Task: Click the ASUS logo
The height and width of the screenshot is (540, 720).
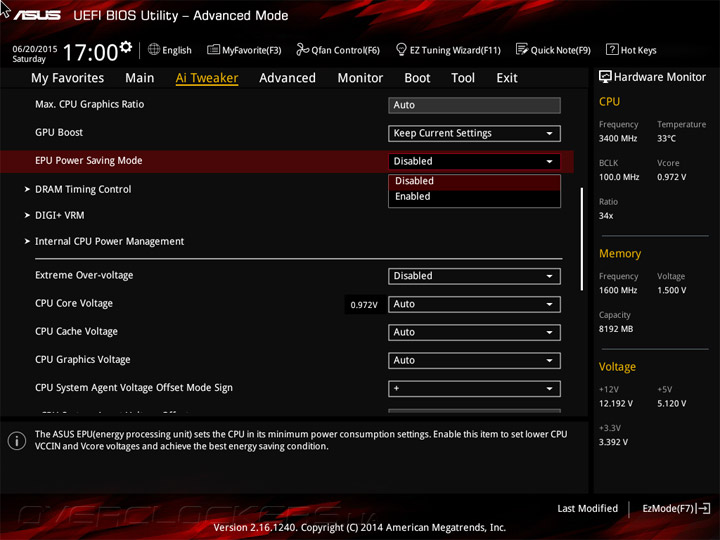Action: 37,16
